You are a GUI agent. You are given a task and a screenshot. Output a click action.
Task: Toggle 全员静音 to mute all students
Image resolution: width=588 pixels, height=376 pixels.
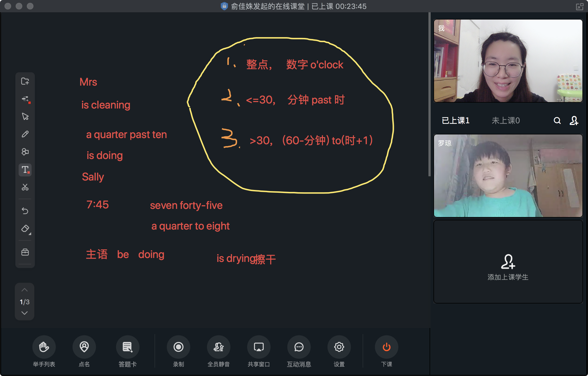tap(219, 347)
